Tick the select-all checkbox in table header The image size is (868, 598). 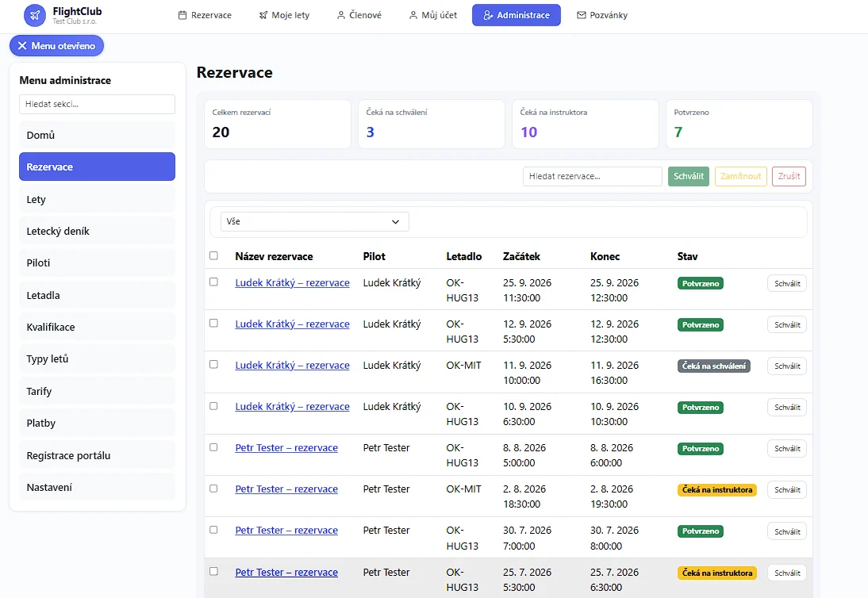(x=213, y=255)
